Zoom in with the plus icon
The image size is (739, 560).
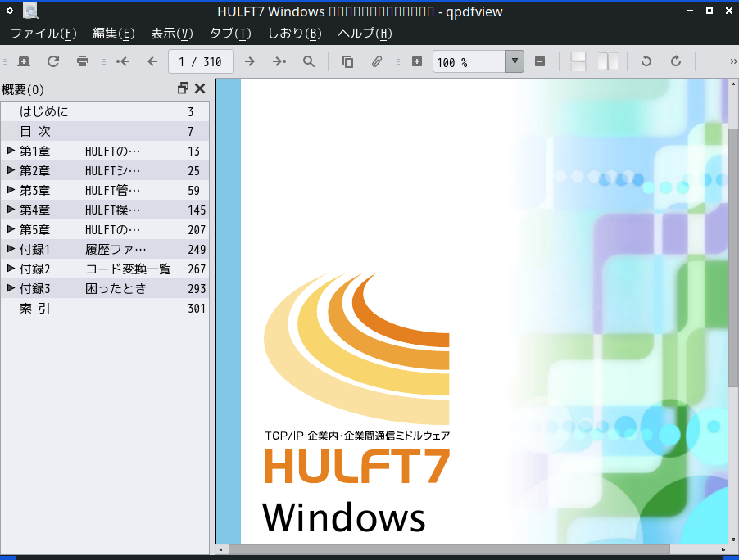click(417, 61)
